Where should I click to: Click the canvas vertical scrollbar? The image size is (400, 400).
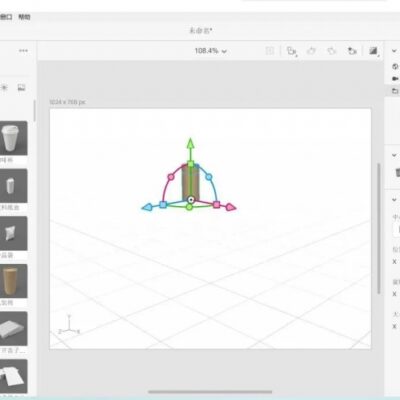click(379, 229)
